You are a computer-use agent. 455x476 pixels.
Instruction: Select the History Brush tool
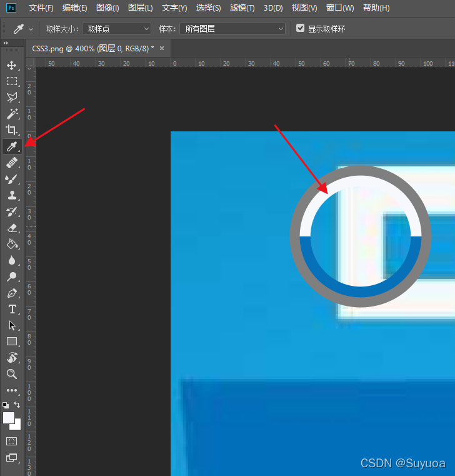[x=12, y=212]
